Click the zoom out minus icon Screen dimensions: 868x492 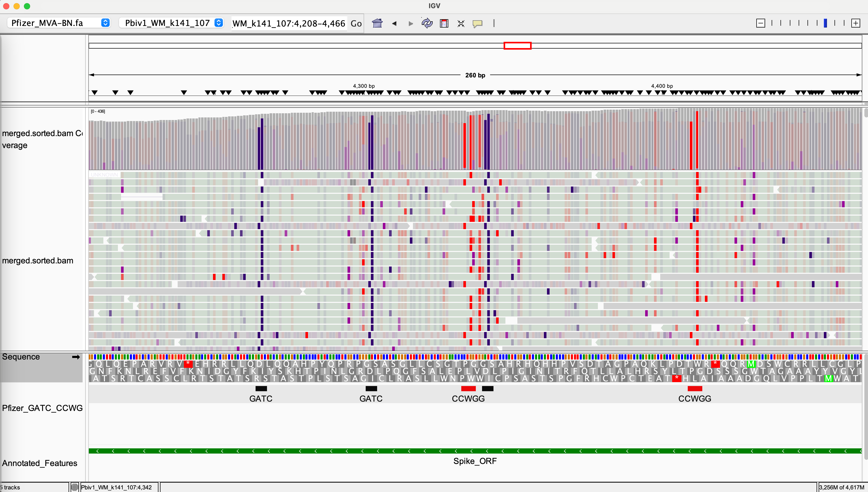[760, 23]
